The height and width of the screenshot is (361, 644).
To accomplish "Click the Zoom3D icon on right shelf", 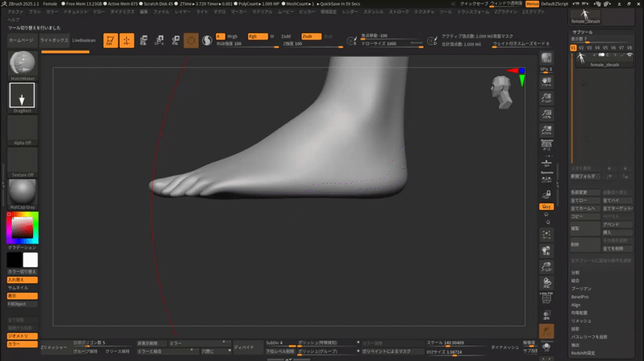I will (x=546, y=267).
